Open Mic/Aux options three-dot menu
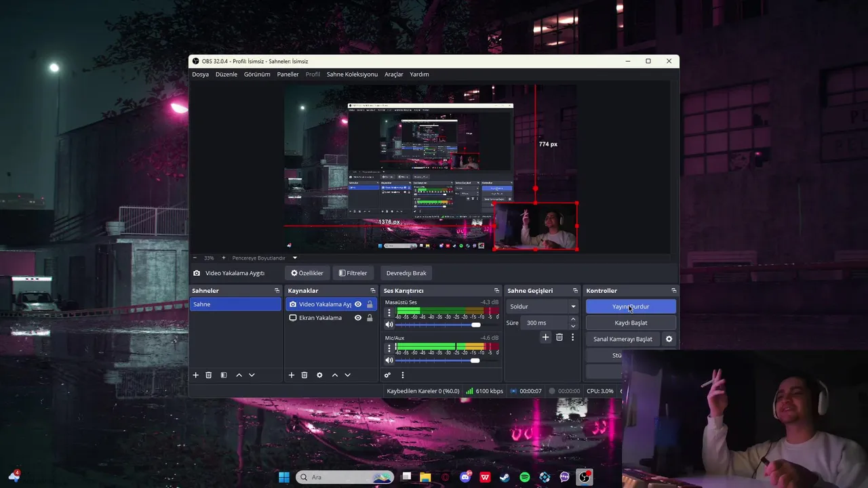Viewport: 868px width, 488px height. [x=389, y=348]
